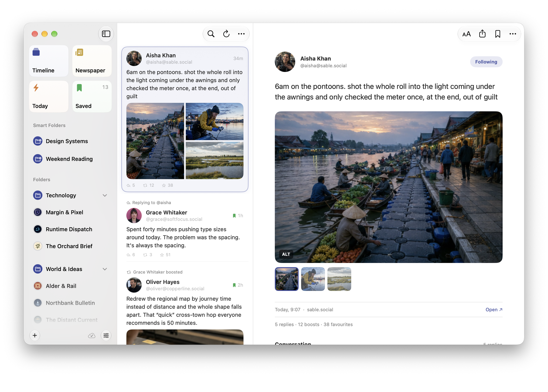Open more options in detail toolbar
The width and height of the screenshot is (548, 392).
513,34
